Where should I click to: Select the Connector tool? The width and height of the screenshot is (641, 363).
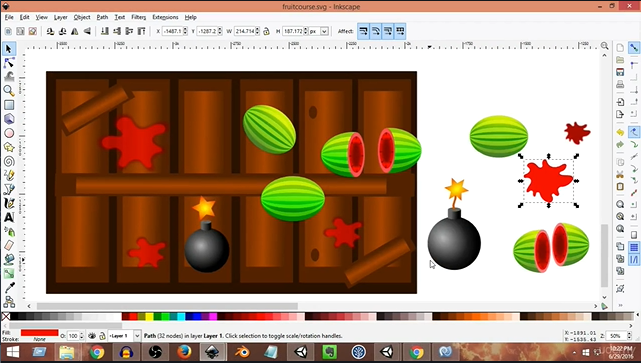tap(9, 302)
